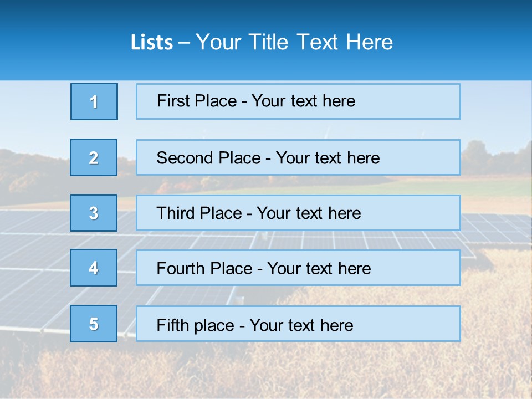Image resolution: width=532 pixels, height=399 pixels.
Task: Click the bold word 'Lists' in title
Action: 152,43
